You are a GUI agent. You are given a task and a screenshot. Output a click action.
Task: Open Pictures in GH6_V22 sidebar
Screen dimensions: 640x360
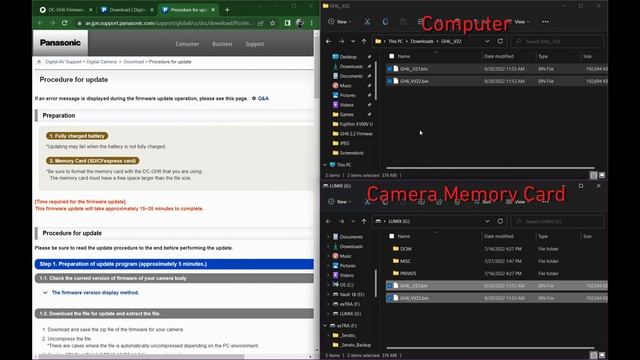[348, 95]
